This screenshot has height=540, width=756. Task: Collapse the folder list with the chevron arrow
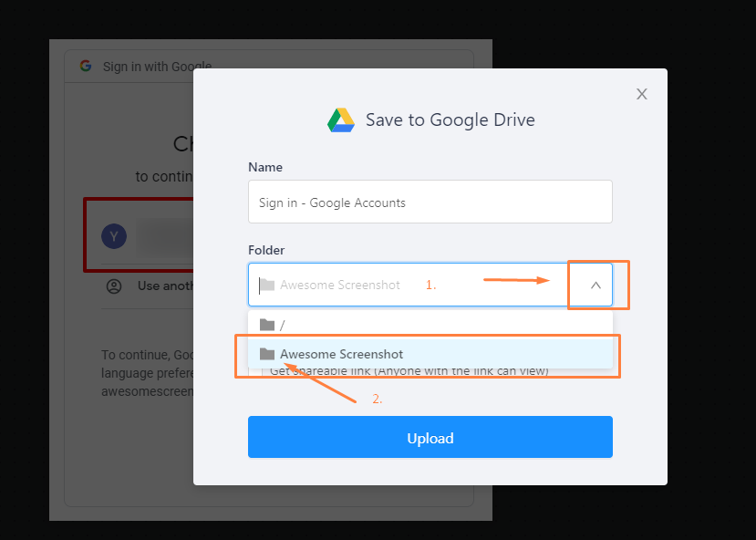point(595,285)
